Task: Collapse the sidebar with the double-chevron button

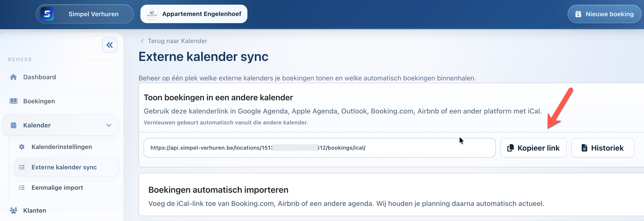Action: [110, 45]
